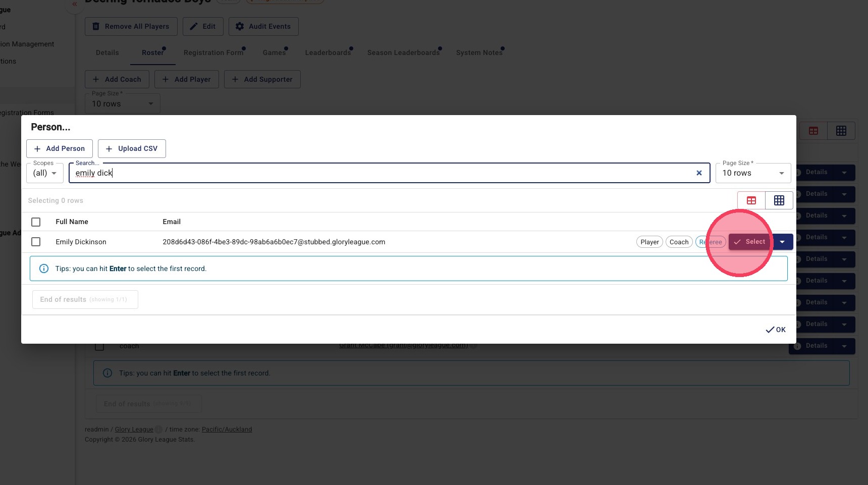
Task: Click the Add Supporter button
Action: [262, 79]
